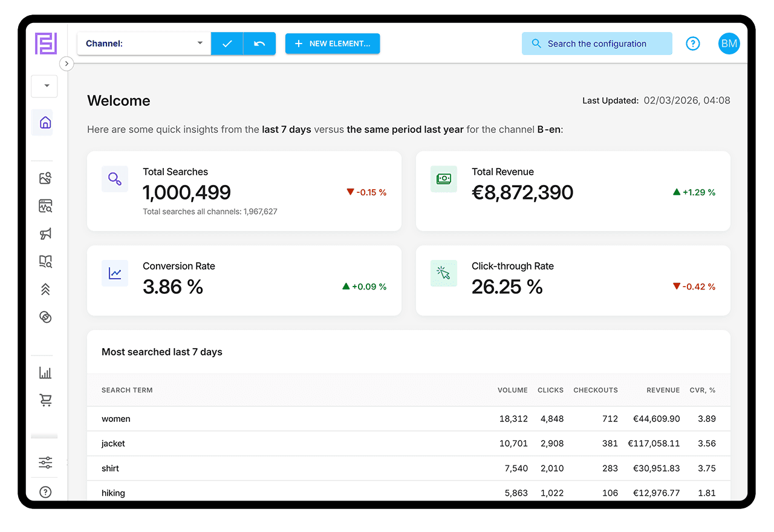
Task: Click volume cell 7,540
Action: point(516,468)
